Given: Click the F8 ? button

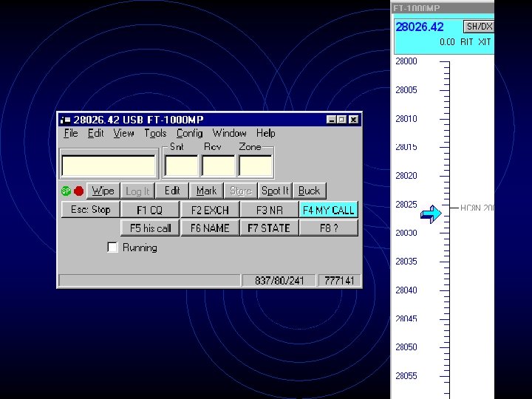Looking at the screenshot, I should pos(328,228).
